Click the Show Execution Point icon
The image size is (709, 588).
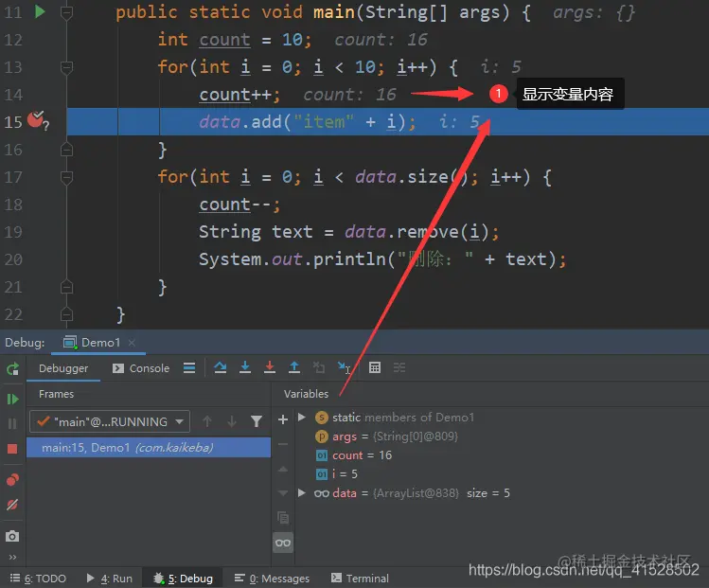189,367
